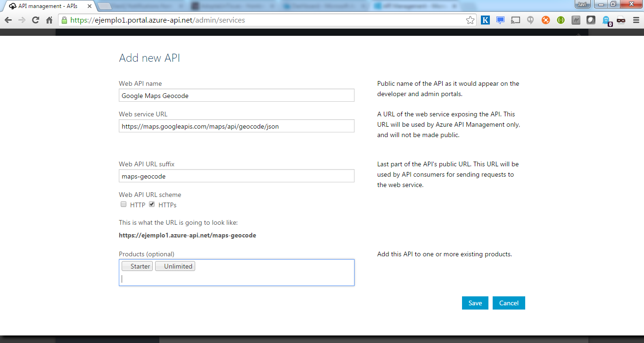This screenshot has height=343, width=644.
Task: Cancel adding the new API
Action: (509, 303)
